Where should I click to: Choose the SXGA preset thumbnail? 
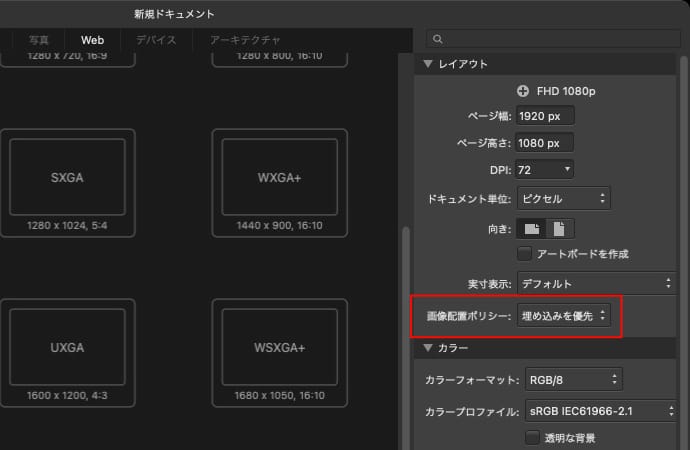(67, 176)
